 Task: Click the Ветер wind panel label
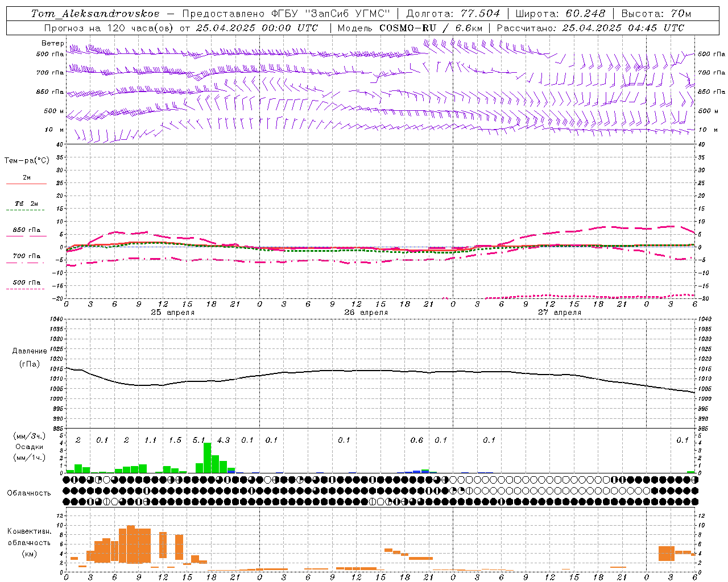point(53,43)
